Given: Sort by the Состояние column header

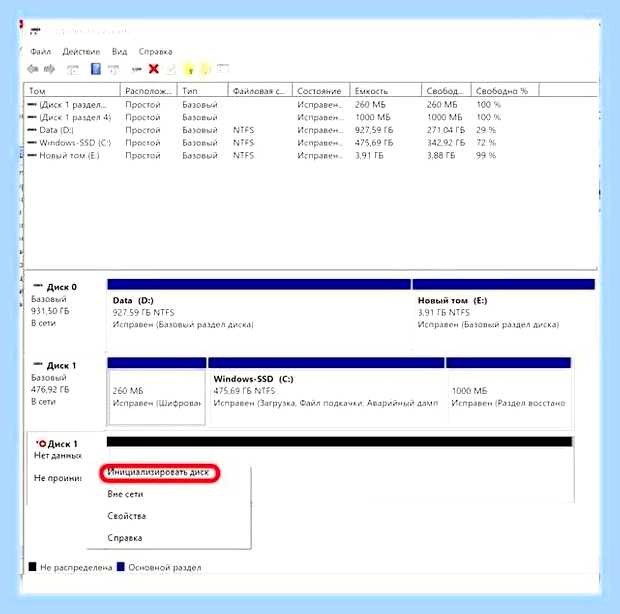Looking at the screenshot, I should [321, 91].
